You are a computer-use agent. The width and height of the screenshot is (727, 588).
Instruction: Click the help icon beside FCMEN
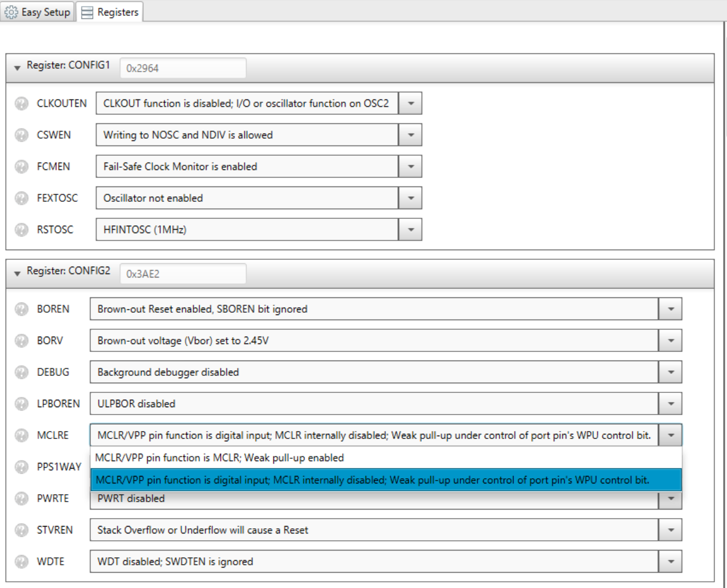point(21,167)
